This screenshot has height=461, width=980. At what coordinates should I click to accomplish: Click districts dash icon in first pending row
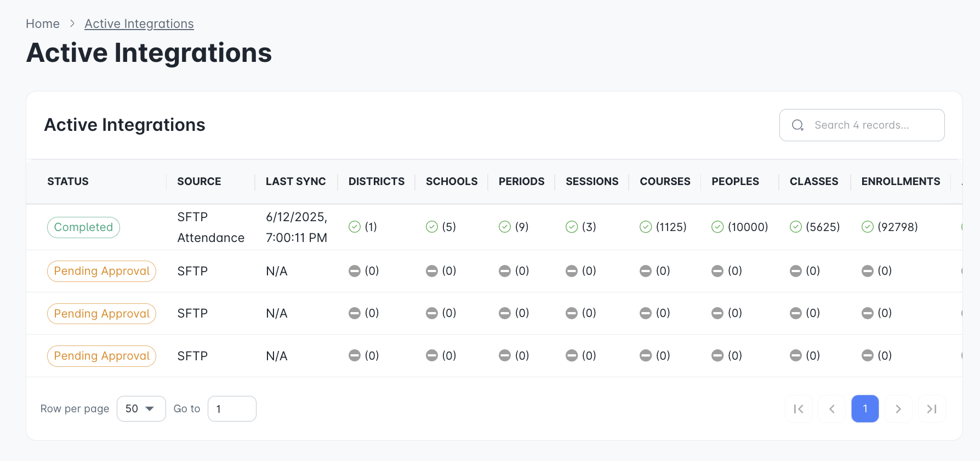click(x=355, y=271)
